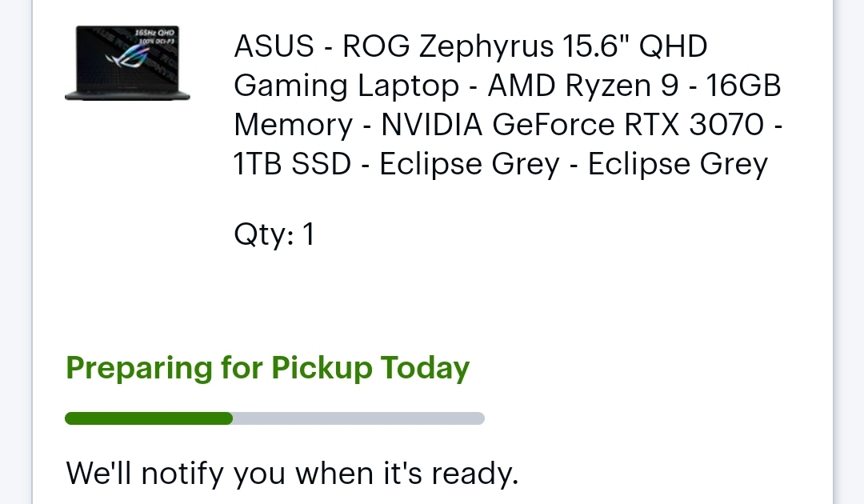Click the word ready in notification text
The image size is (864, 504).
[474, 474]
